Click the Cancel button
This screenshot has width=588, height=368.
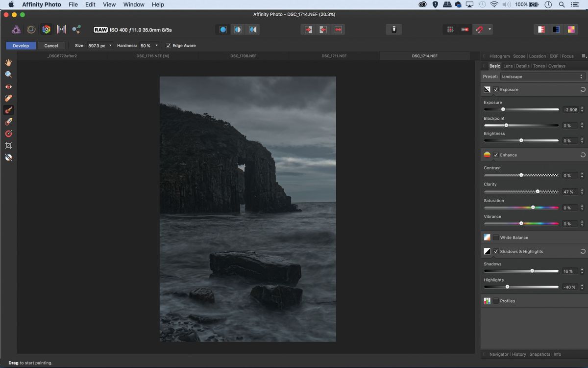click(x=51, y=45)
